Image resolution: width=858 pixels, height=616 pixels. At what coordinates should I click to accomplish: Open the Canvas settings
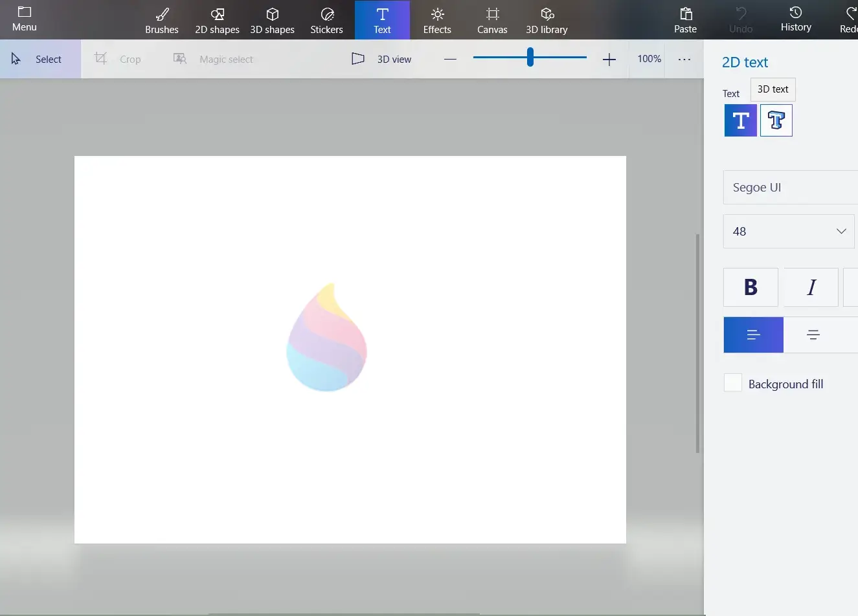point(492,20)
